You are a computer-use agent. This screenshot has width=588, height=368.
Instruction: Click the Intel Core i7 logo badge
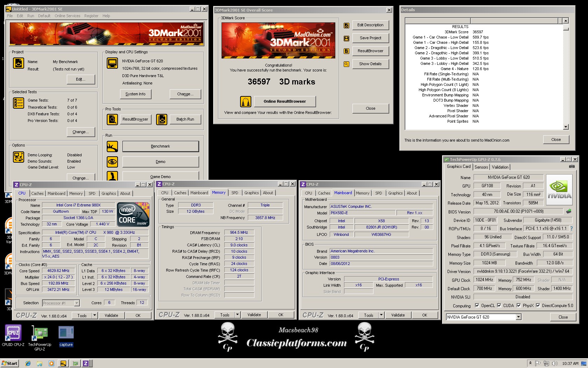133,214
